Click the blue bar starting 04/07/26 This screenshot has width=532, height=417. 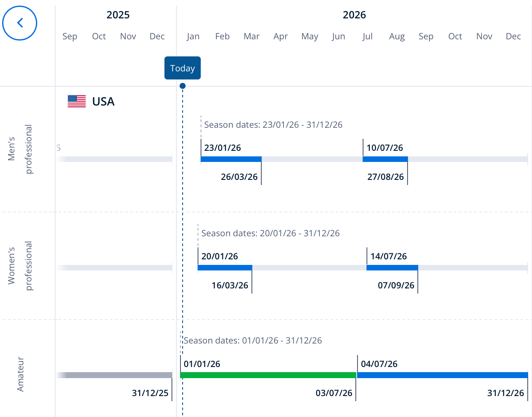pos(440,375)
